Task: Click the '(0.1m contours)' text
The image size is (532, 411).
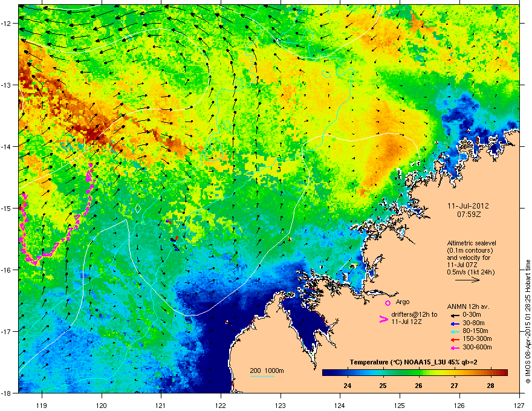Action: pos(470,251)
